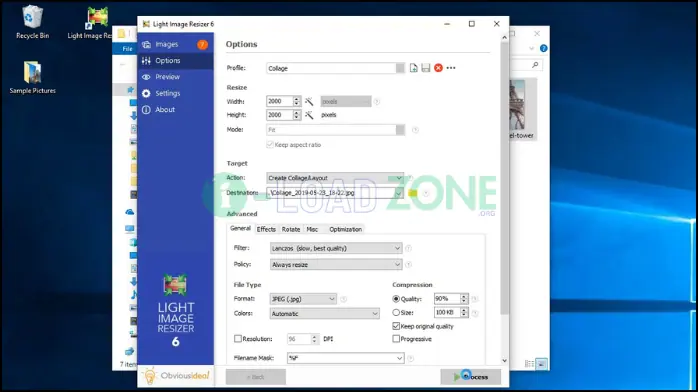Click the save profile floppy icon
The height and width of the screenshot is (392, 698).
(426, 68)
